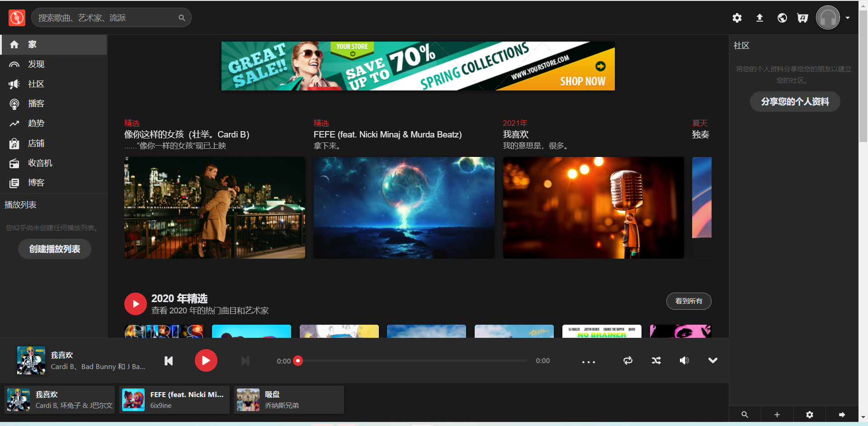Image resolution: width=868 pixels, height=426 pixels.
Task: Select queue item 我喜欢 by Cardi B
Action: pyautogui.click(x=60, y=400)
